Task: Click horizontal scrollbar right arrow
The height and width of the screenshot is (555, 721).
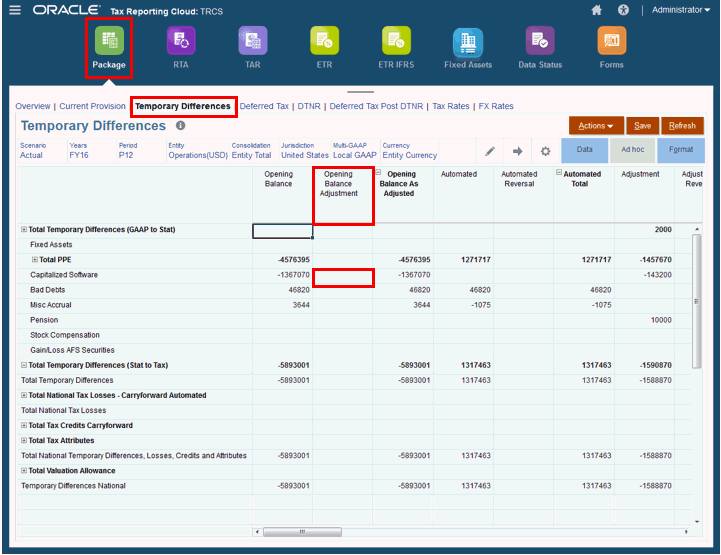Action: click(x=686, y=532)
